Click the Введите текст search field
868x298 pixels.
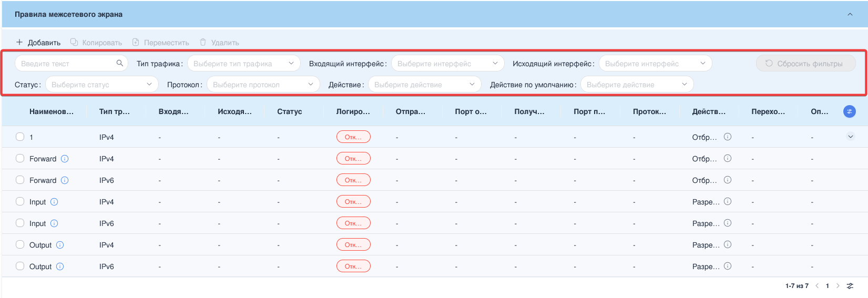click(66, 64)
